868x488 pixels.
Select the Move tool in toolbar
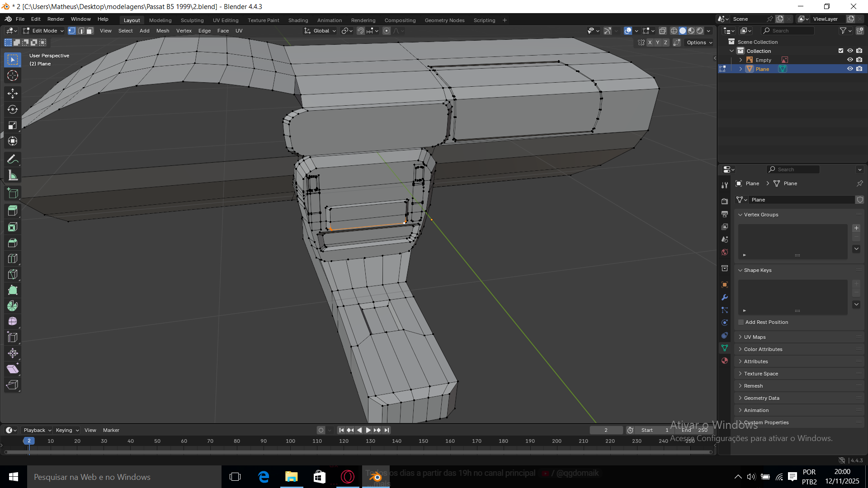pos(13,94)
